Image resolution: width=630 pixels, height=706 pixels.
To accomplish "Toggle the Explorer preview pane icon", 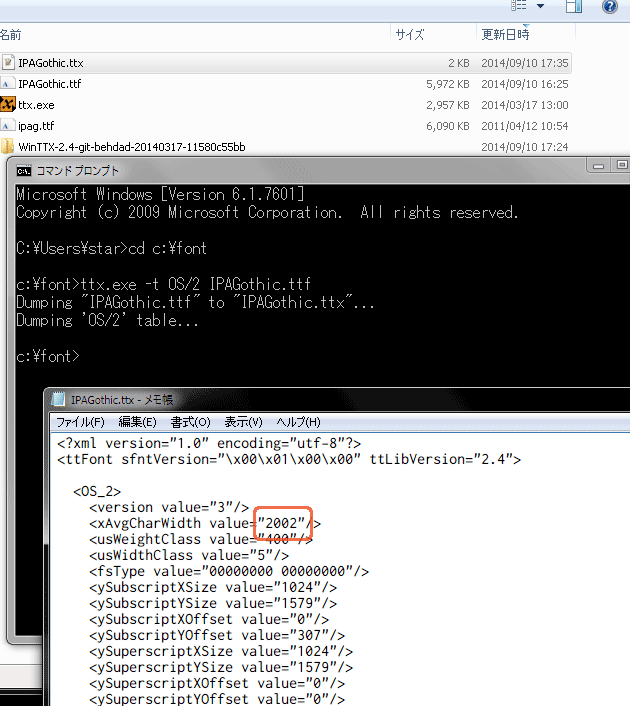I will click(x=574, y=6).
